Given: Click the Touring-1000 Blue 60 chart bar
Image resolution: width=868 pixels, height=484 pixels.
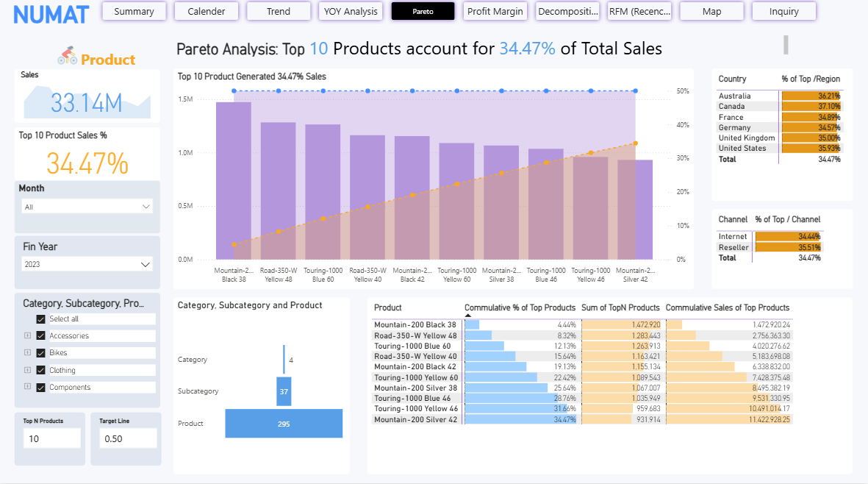Looking at the screenshot, I should coord(323,191).
